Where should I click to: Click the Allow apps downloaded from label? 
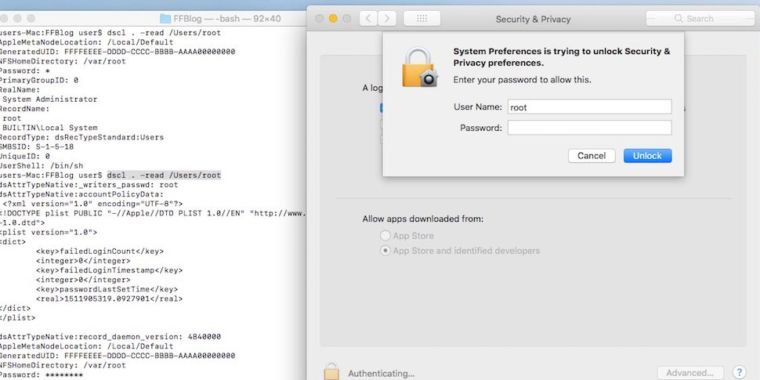pos(423,219)
